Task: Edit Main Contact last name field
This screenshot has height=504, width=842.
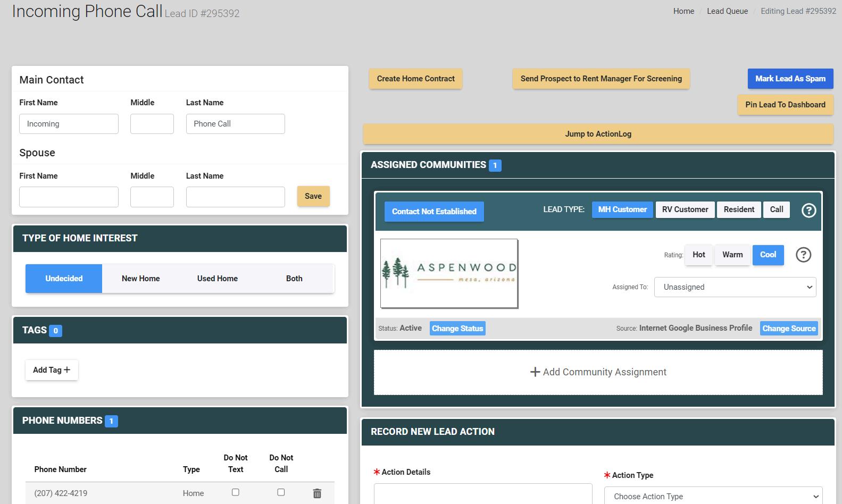Action: click(x=236, y=124)
